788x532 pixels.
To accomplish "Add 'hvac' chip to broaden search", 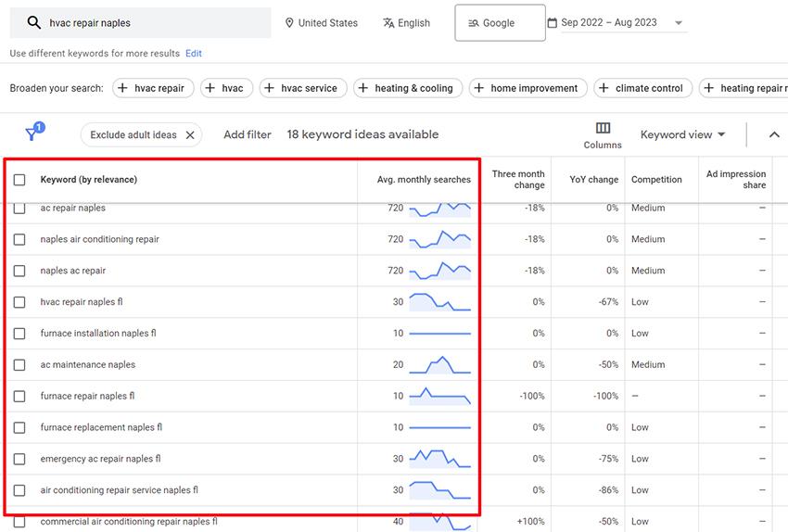I will [x=226, y=88].
